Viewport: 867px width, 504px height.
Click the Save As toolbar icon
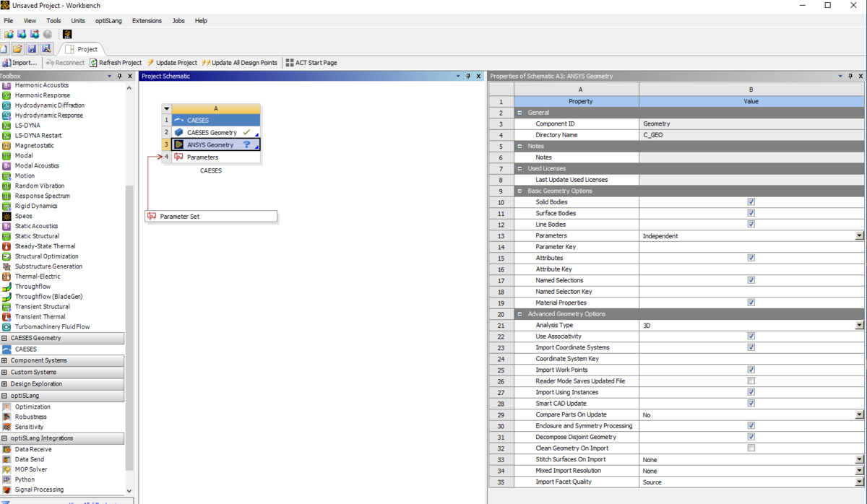point(46,49)
